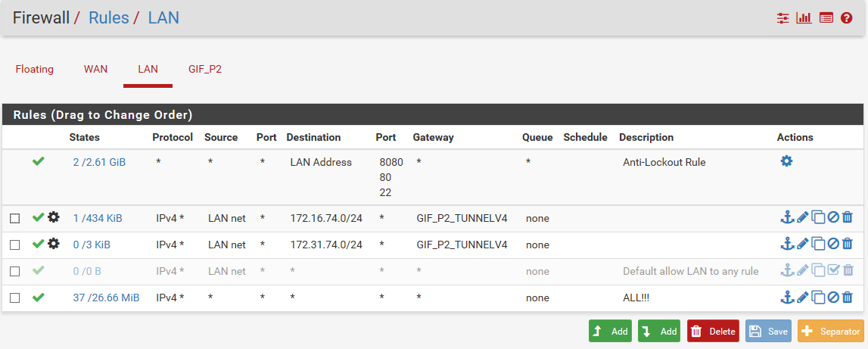Open the 37 /26.66 MiB states link
The image size is (868, 349).
coord(106,298)
